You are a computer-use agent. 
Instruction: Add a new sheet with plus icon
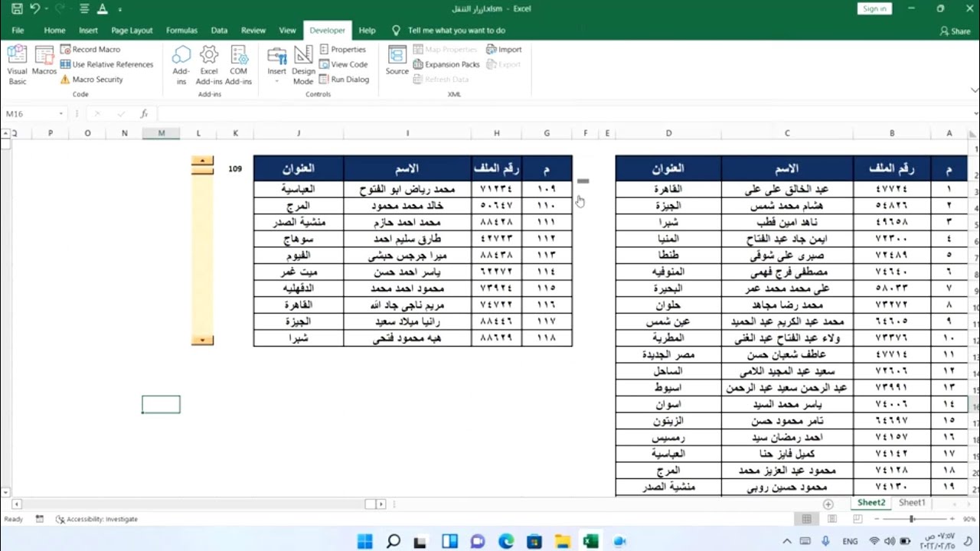point(828,504)
